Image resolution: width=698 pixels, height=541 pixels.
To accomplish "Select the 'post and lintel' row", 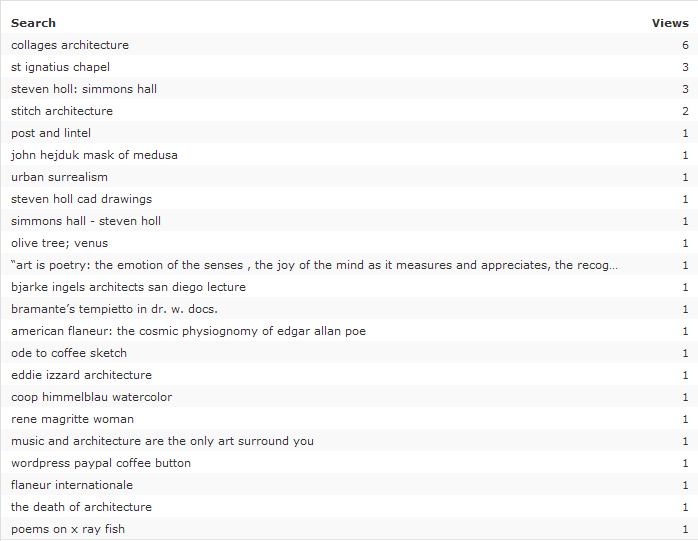I will tap(51, 133).
